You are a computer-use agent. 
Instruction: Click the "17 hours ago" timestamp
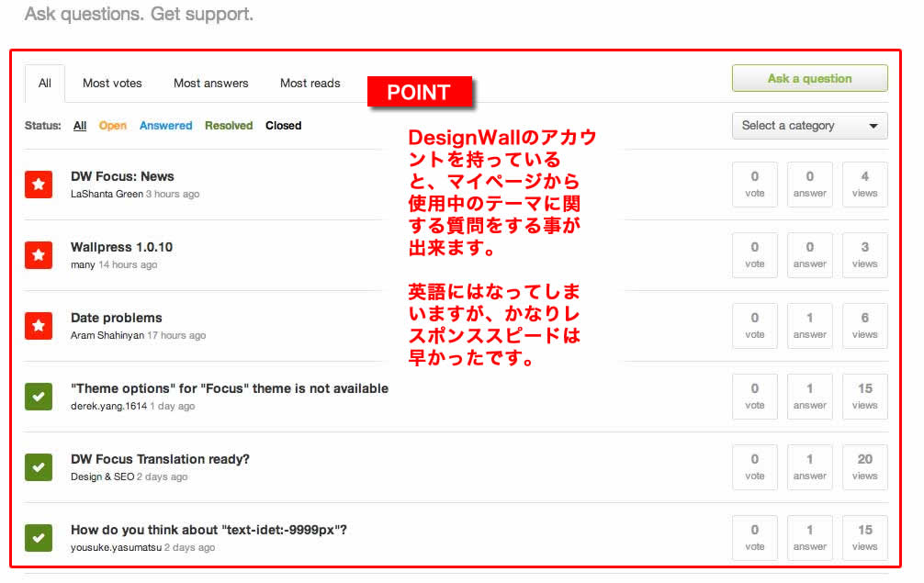point(176,336)
